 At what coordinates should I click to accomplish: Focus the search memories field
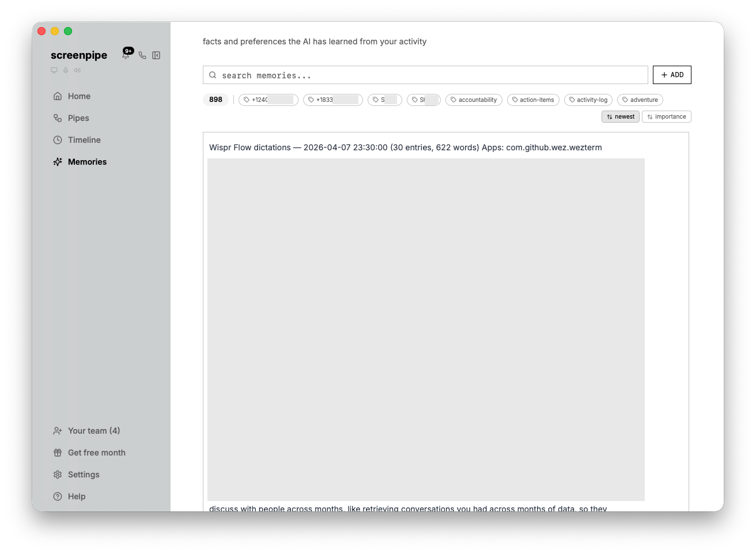(426, 75)
